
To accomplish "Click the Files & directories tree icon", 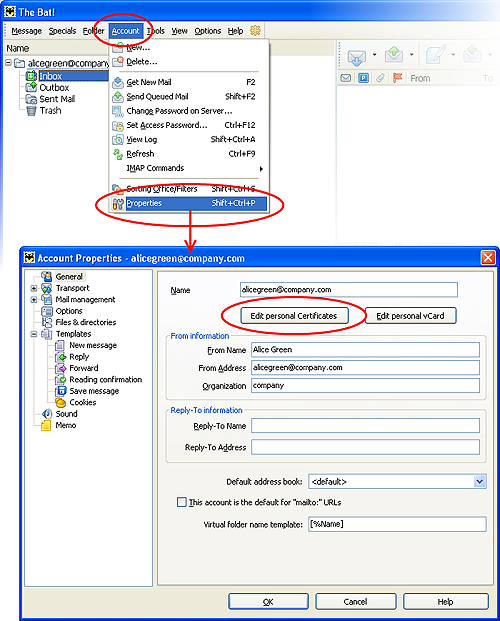I will [47, 322].
